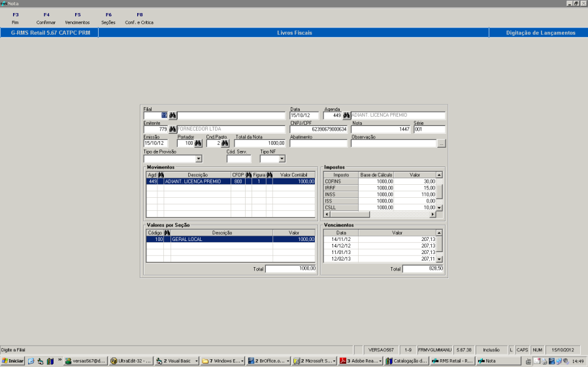588x367 pixels.
Task: Click binoculars lookup icon beside Agenda field
Action: tap(346, 116)
